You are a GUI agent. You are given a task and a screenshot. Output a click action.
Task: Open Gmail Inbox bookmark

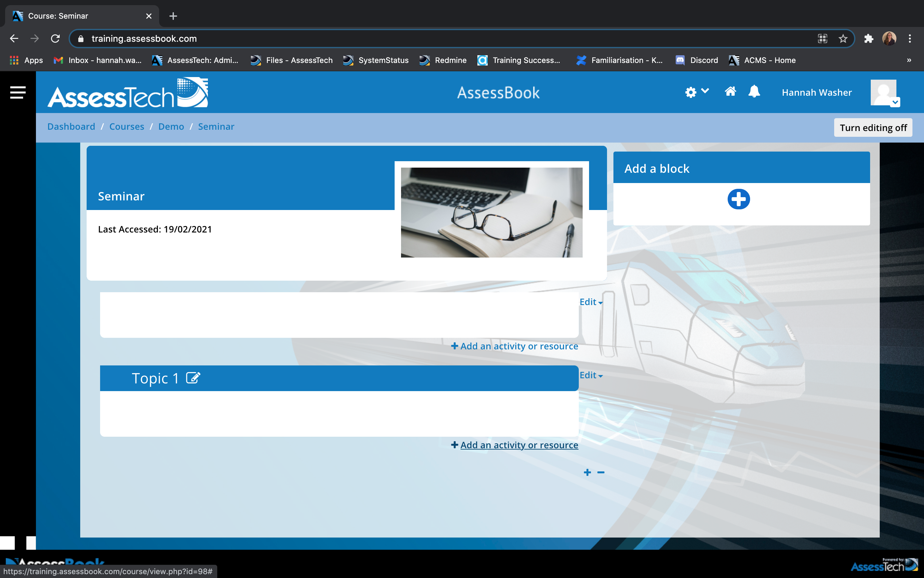(x=98, y=60)
